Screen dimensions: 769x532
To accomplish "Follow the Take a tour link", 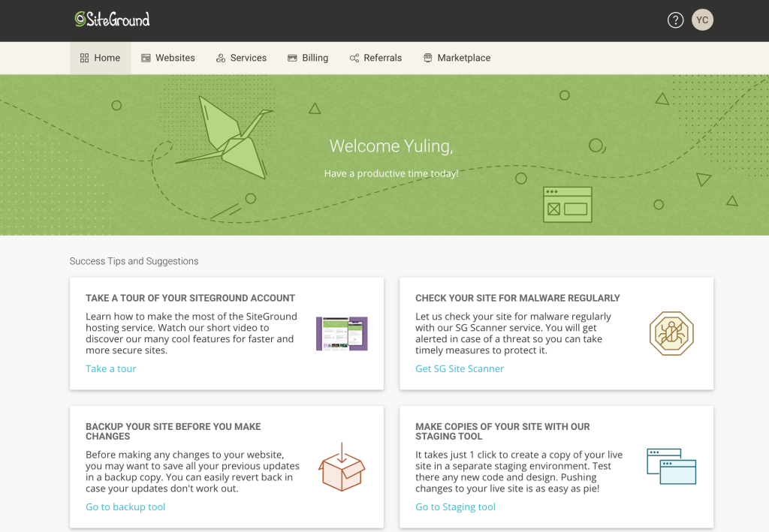I will coord(111,369).
